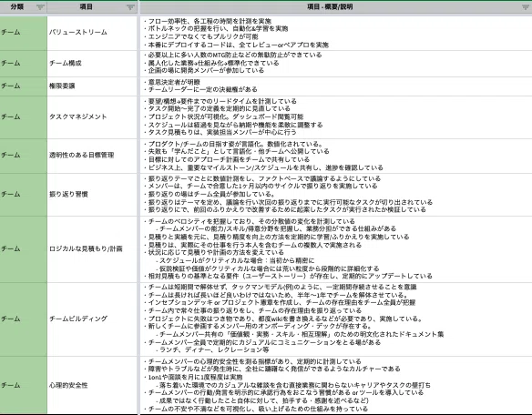532x415 pixels.
Task: Select the 心理的安全性 item cell
Action: coord(92,385)
